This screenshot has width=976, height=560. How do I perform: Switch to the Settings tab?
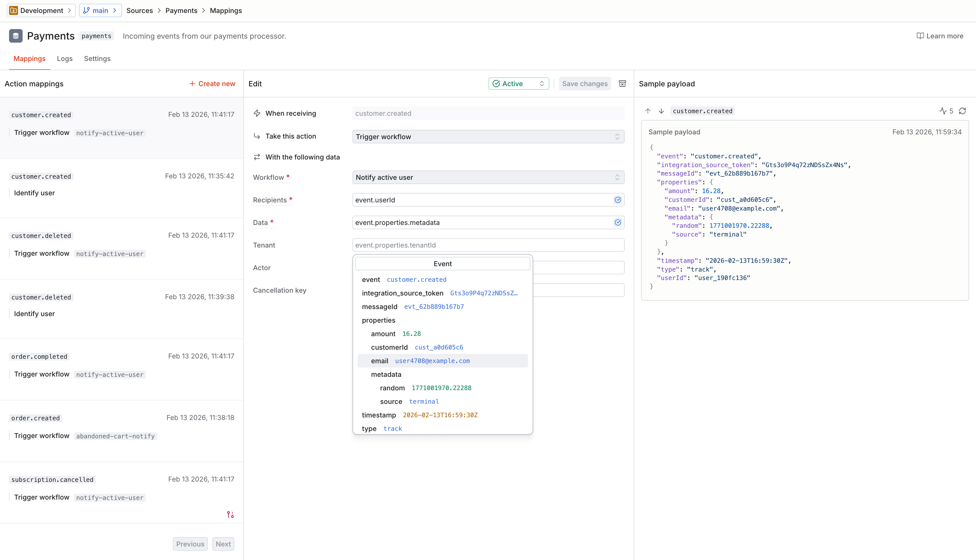97,58
